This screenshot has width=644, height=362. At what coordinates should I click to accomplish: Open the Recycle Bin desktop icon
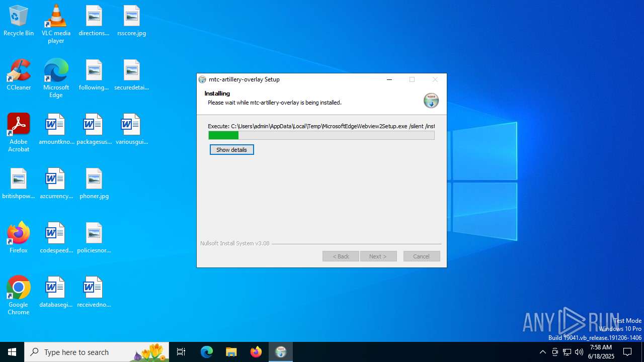click(19, 21)
